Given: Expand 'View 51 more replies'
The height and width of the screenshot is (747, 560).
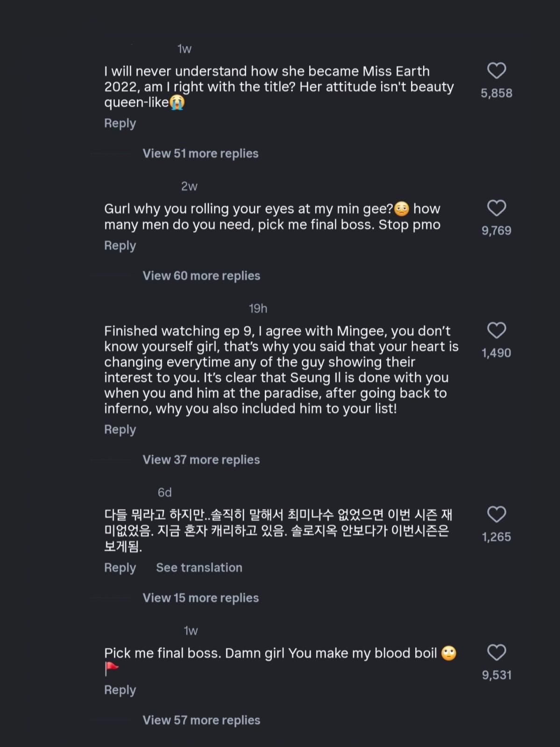Looking at the screenshot, I should click(200, 154).
